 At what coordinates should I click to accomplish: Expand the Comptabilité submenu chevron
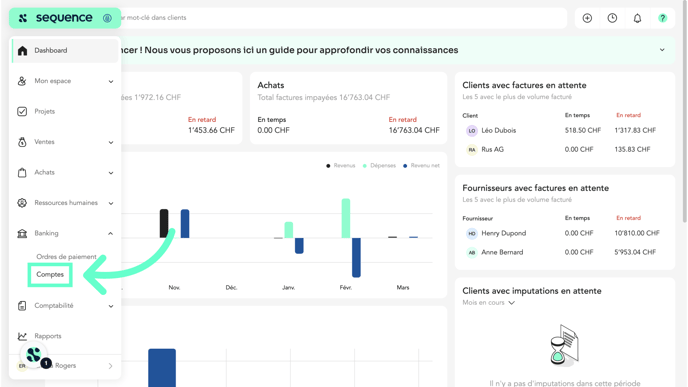[x=111, y=306]
